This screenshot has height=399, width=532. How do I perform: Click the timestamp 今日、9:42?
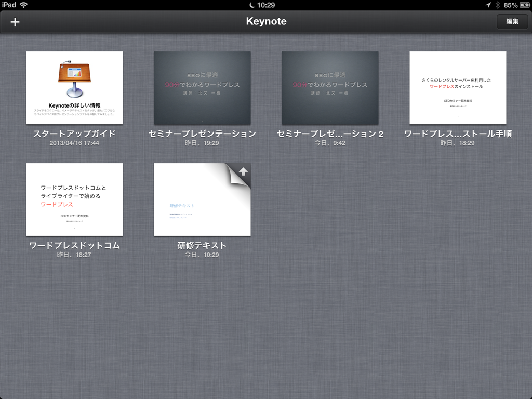pyautogui.click(x=330, y=143)
